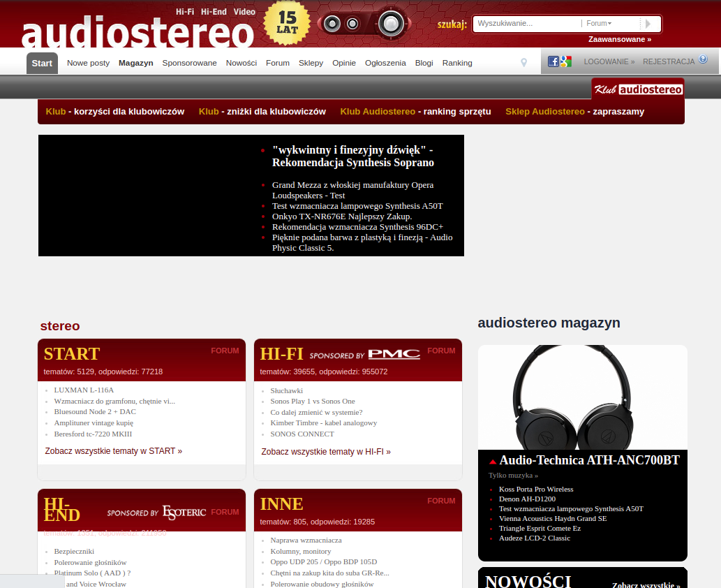721x588 pixels.
Task: Open the Rekomendacja Synthesis Soprano headline
Action: [353, 156]
